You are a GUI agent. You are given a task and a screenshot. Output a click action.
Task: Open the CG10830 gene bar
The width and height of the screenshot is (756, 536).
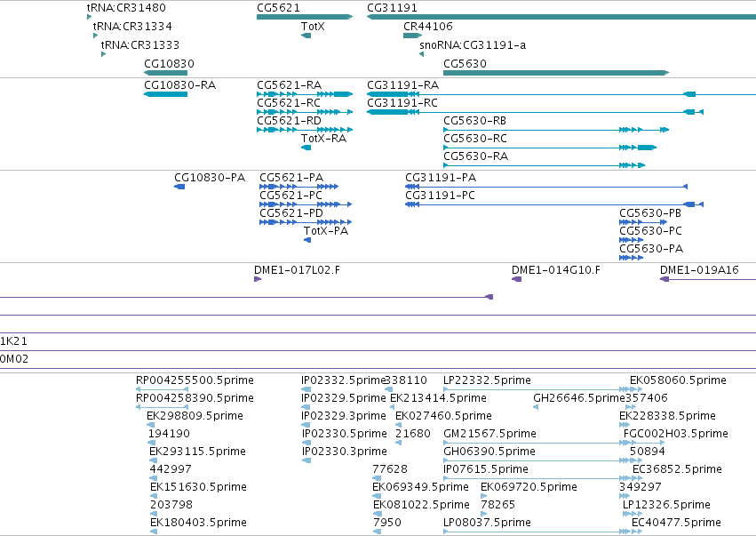point(165,73)
